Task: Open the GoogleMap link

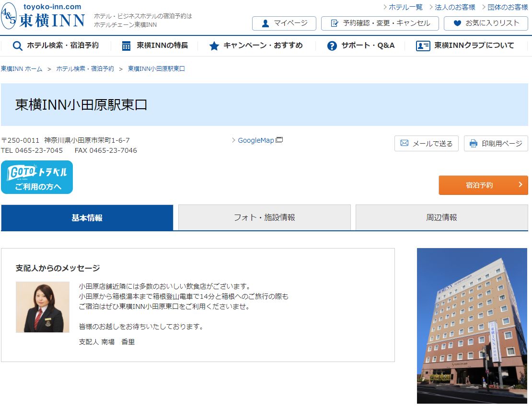Action: click(x=256, y=140)
